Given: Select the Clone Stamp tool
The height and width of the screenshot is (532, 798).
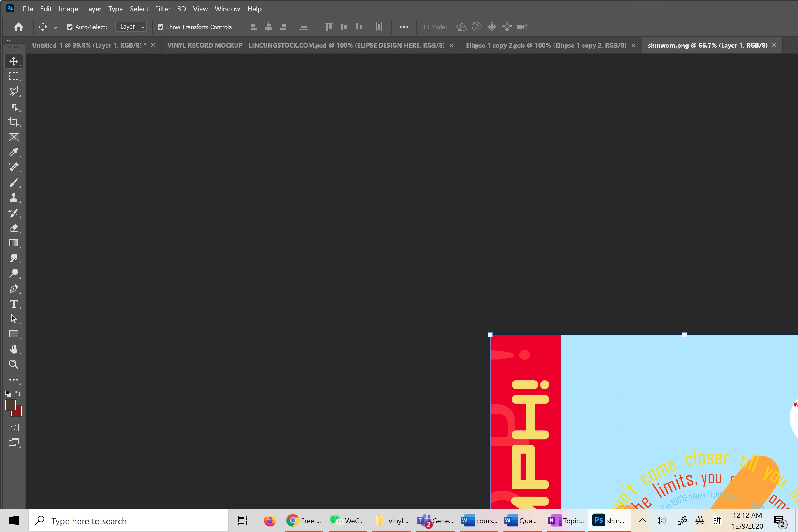Looking at the screenshot, I should click(x=14, y=197).
